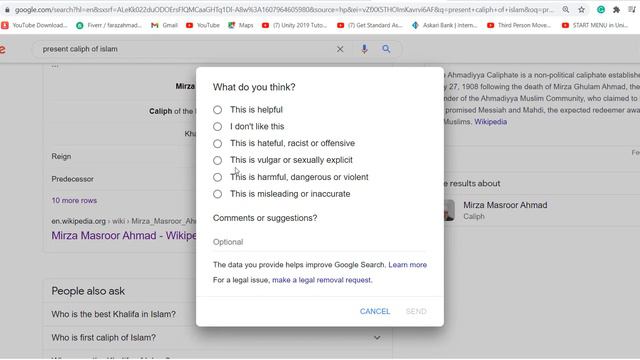Open the Extensions puzzle icon
The height and width of the screenshot is (360, 640).
pyautogui.click(x=616, y=9)
